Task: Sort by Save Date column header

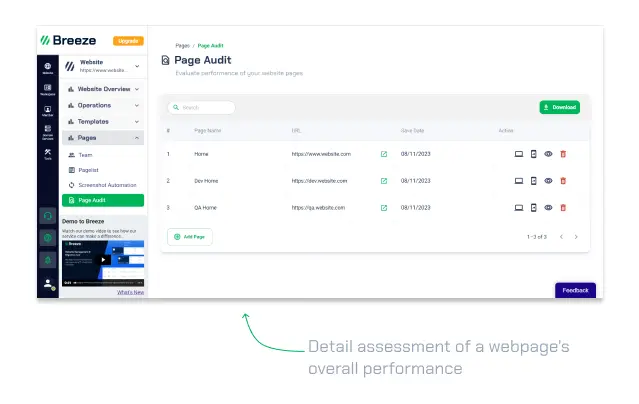Action: click(x=412, y=131)
